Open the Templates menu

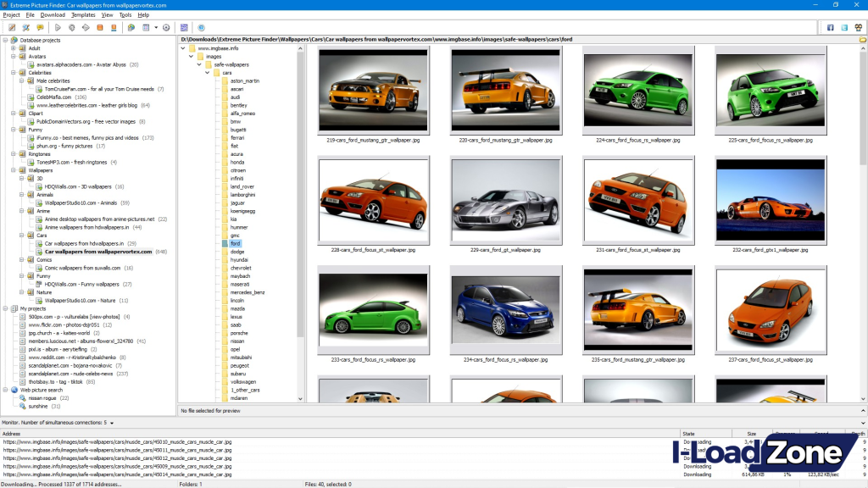81,14
